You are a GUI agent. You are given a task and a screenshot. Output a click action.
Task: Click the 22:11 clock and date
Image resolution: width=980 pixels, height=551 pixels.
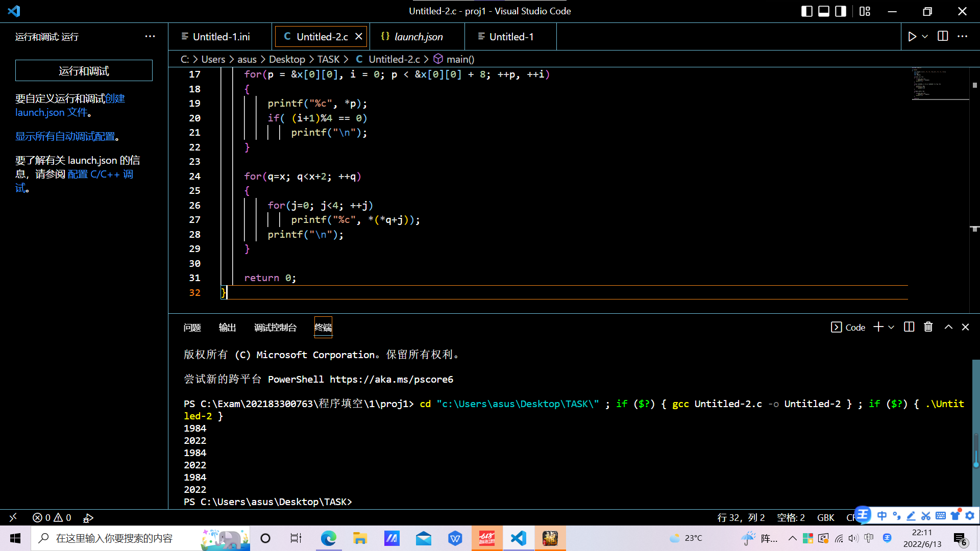pos(922,538)
